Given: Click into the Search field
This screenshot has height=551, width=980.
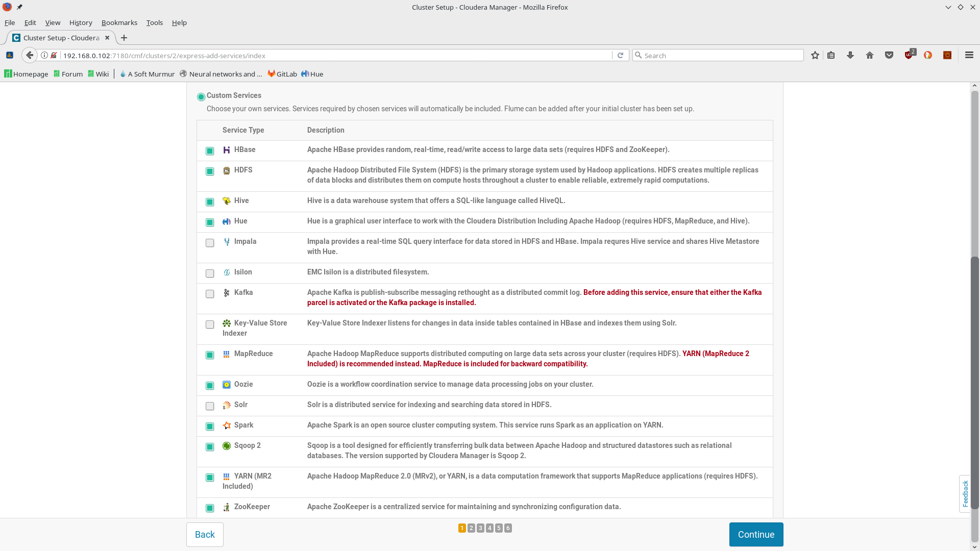Looking at the screenshot, I should [720, 56].
